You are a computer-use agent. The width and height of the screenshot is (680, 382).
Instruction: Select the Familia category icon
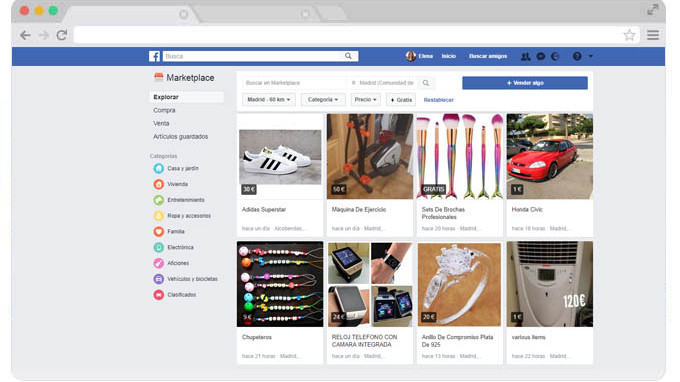pyautogui.click(x=159, y=232)
